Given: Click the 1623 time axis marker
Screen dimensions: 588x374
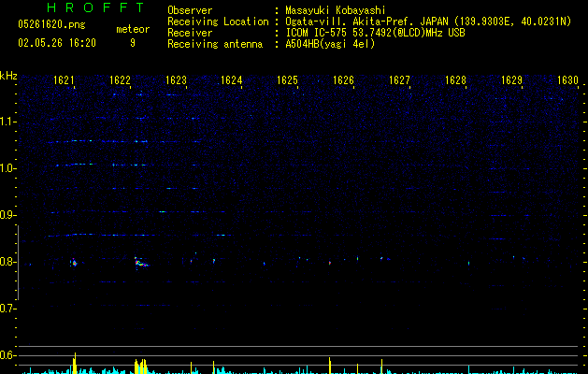Looking at the screenshot, I should pyautogui.click(x=176, y=80).
